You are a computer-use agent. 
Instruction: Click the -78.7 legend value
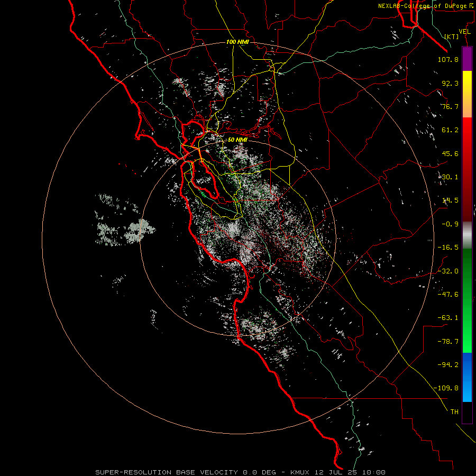click(448, 342)
